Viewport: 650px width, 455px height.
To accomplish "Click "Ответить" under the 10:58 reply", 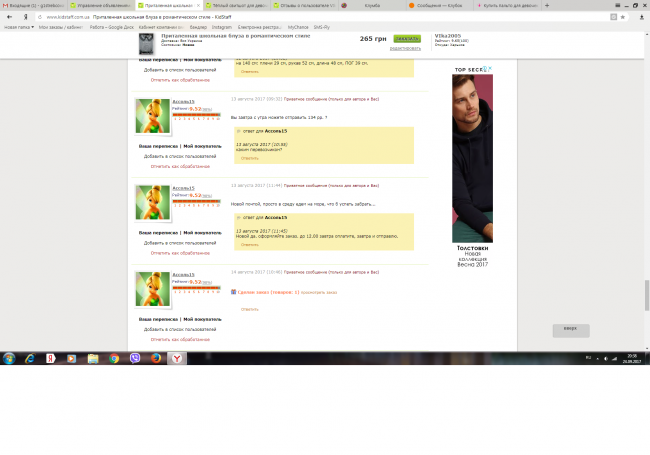I will pyautogui.click(x=250, y=157).
